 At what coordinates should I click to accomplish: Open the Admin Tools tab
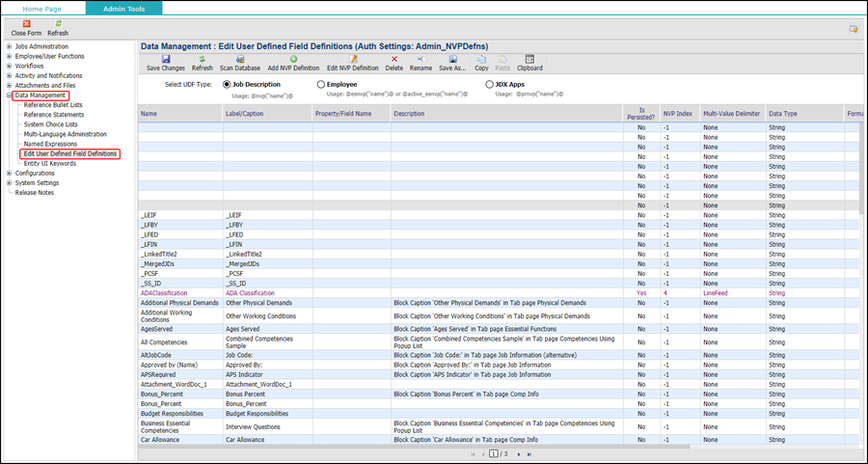tap(123, 8)
